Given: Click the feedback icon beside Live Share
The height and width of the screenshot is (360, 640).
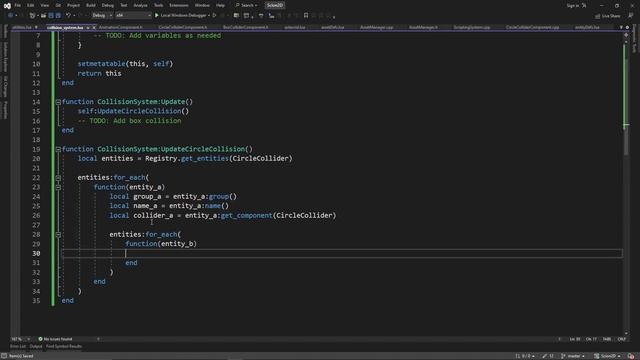Looking at the screenshot, I should point(631,16).
